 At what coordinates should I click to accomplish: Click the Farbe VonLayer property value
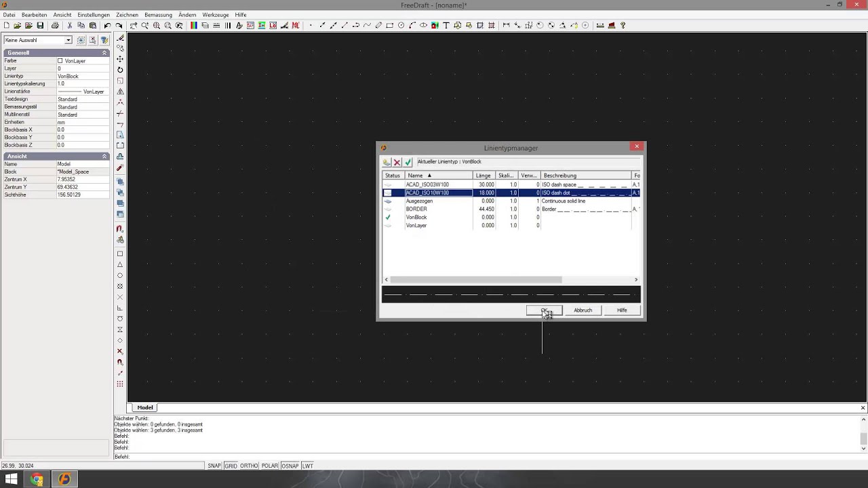(x=83, y=61)
